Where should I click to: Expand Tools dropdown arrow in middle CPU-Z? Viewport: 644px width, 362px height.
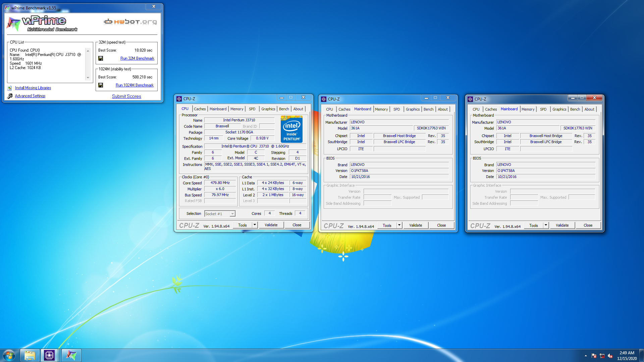tap(399, 225)
